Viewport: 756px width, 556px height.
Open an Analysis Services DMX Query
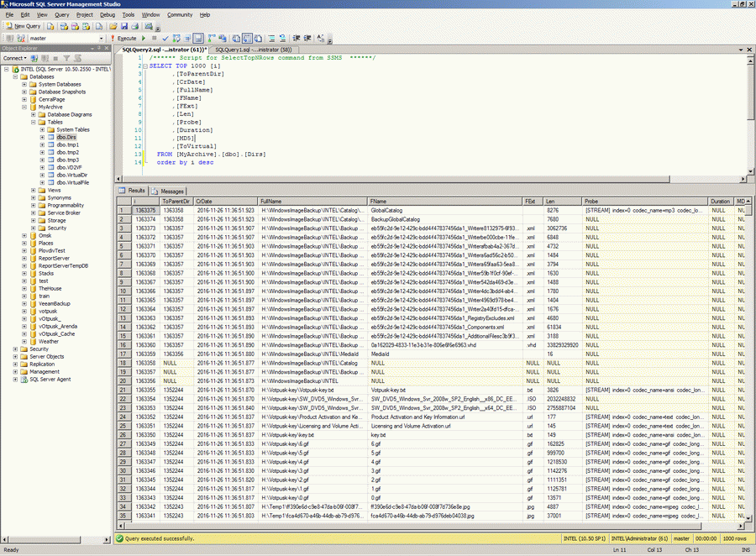pyautogui.click(x=75, y=26)
